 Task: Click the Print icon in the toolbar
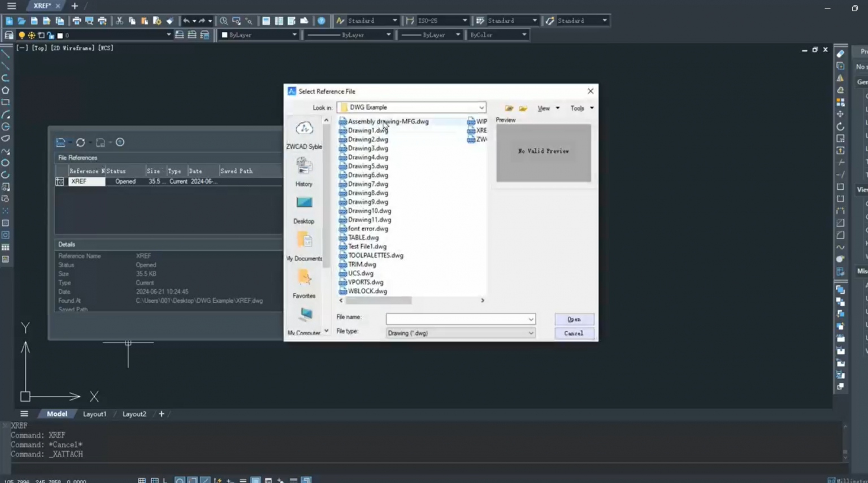click(76, 21)
